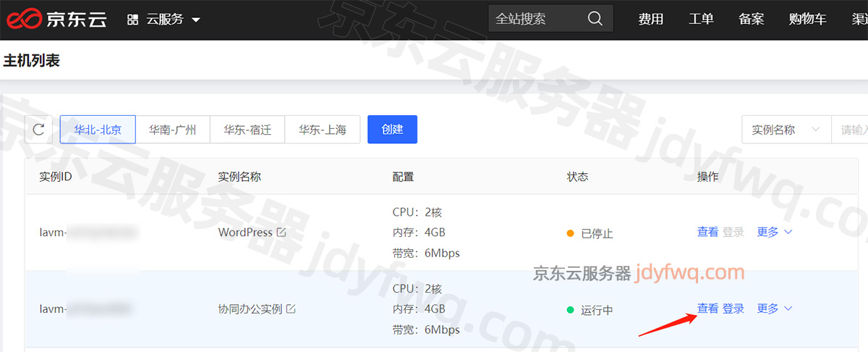
Task: Click the 实例ID column header
Action: click(x=56, y=177)
